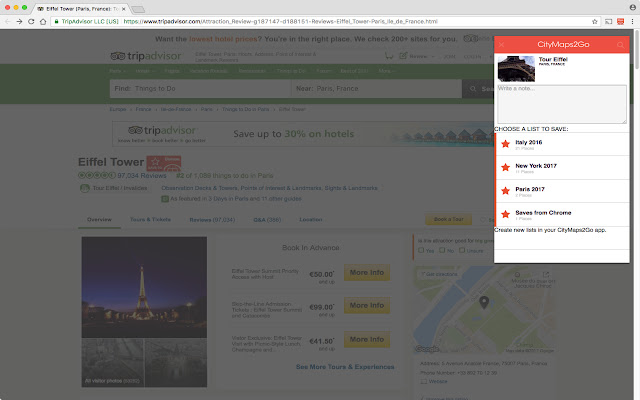Click the URL address bar

325,21
